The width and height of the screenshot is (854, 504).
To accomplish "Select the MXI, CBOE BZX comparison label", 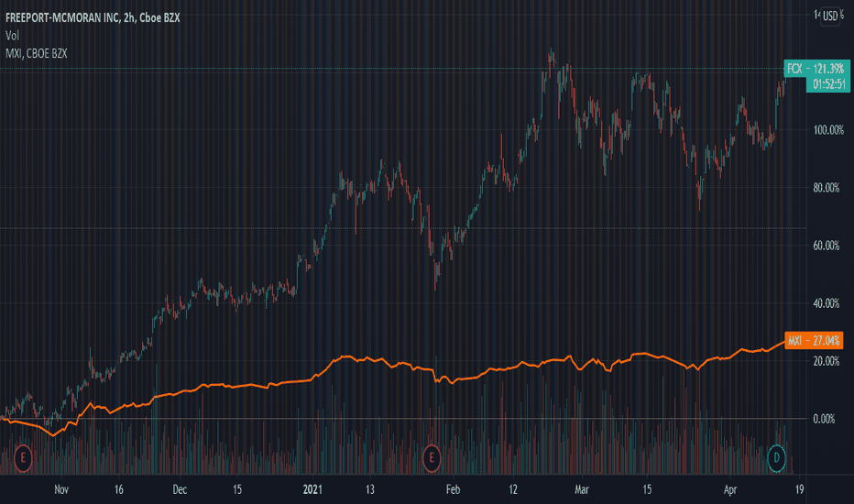I will point(36,53).
